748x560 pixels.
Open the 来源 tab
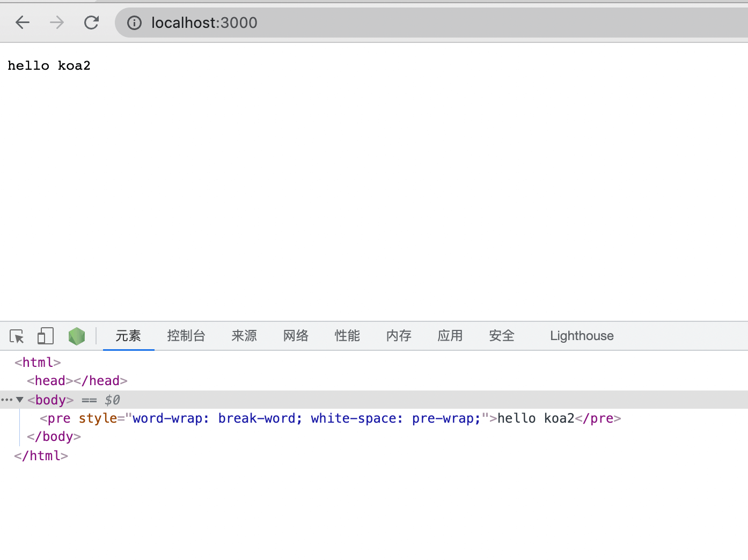pyautogui.click(x=244, y=336)
